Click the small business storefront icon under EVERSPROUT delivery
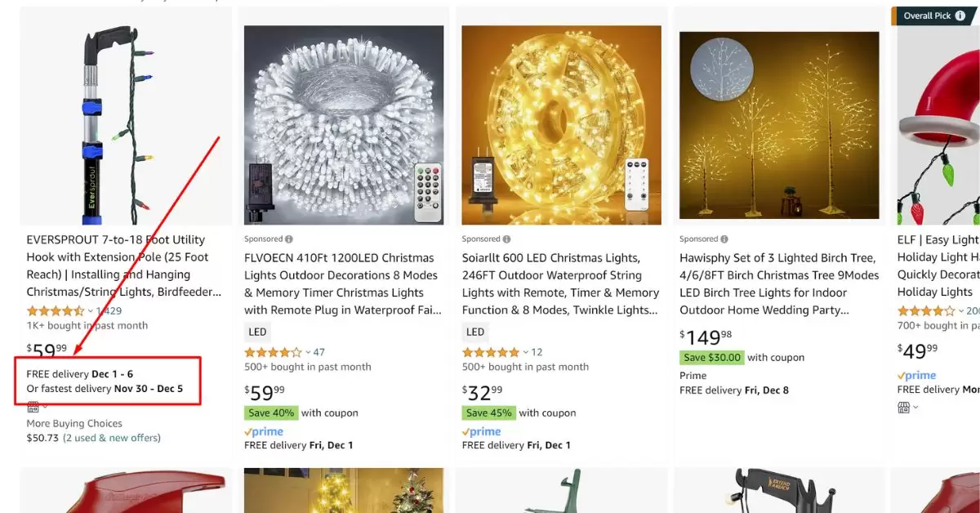The image size is (980, 513). (33, 406)
